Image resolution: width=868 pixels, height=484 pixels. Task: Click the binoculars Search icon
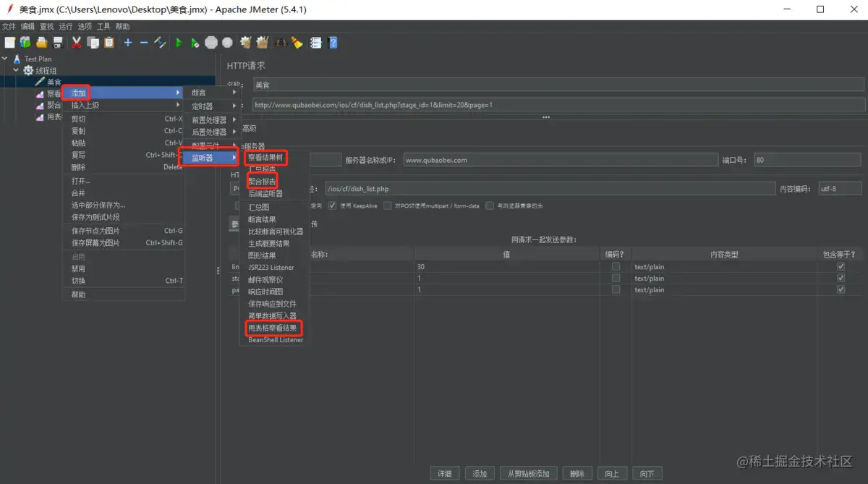click(281, 43)
